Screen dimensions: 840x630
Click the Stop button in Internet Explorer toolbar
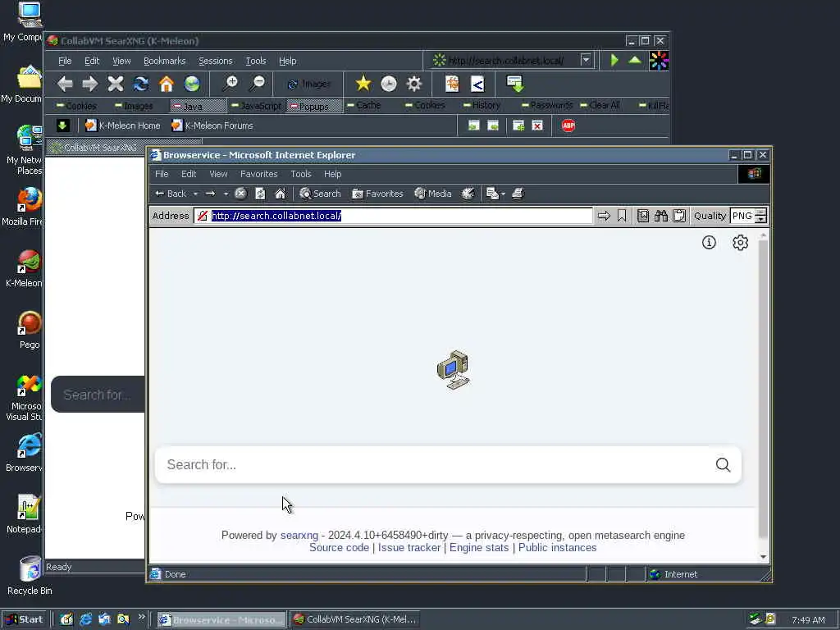click(240, 194)
